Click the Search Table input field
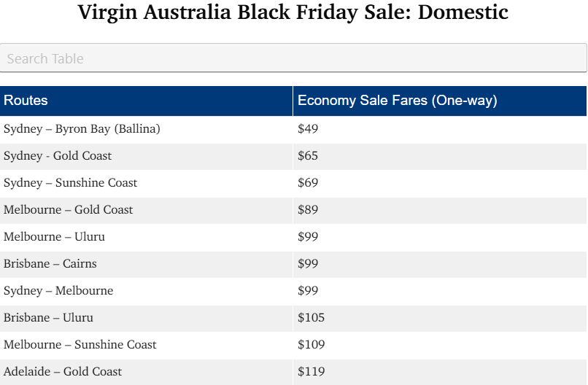Image resolution: width=588 pixels, height=385 pixels. point(293,58)
